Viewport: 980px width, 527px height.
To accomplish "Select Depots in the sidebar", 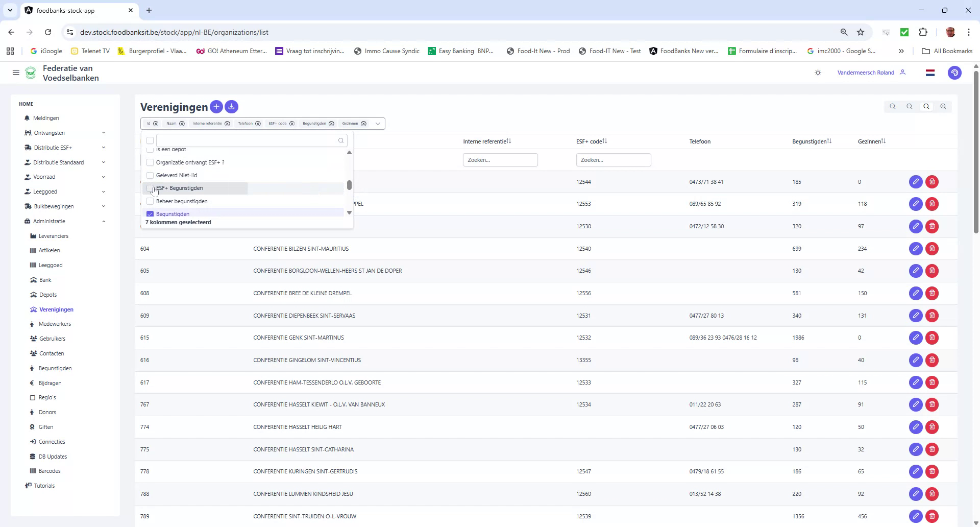I will point(48,295).
